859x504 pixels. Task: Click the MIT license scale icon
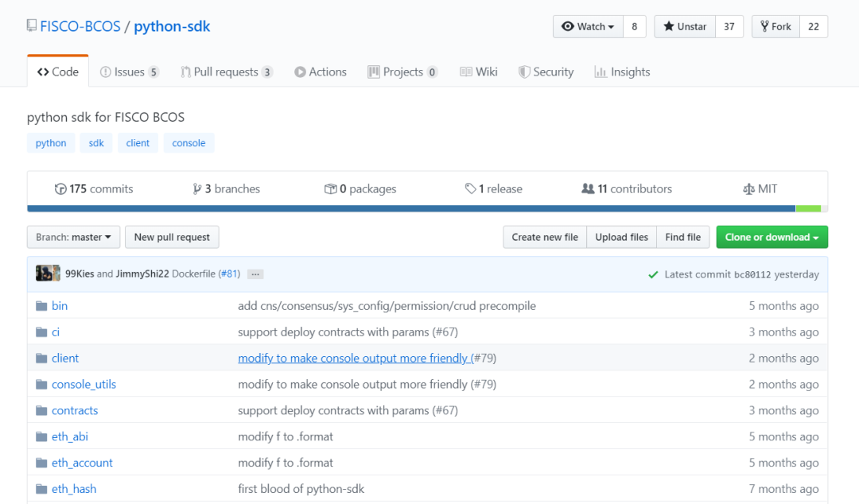coord(748,189)
